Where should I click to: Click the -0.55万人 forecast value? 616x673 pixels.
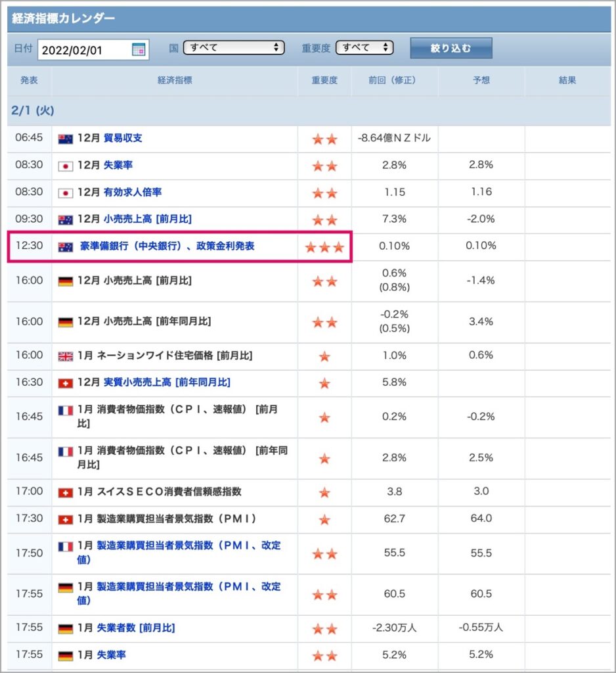pyautogui.click(x=481, y=628)
